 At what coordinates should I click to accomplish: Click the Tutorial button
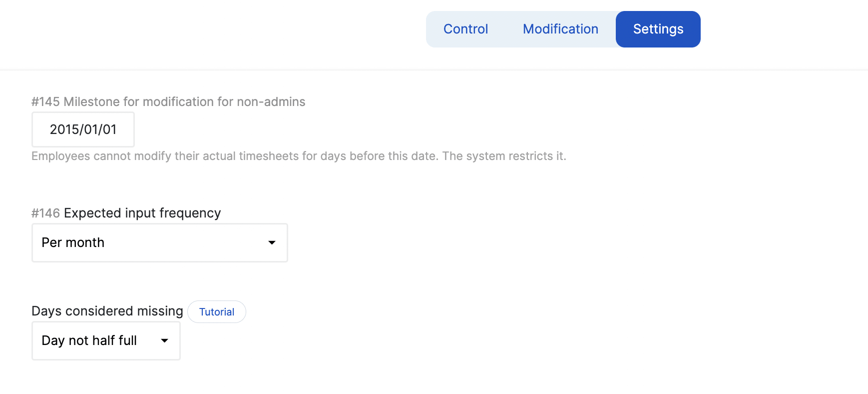pos(216,312)
